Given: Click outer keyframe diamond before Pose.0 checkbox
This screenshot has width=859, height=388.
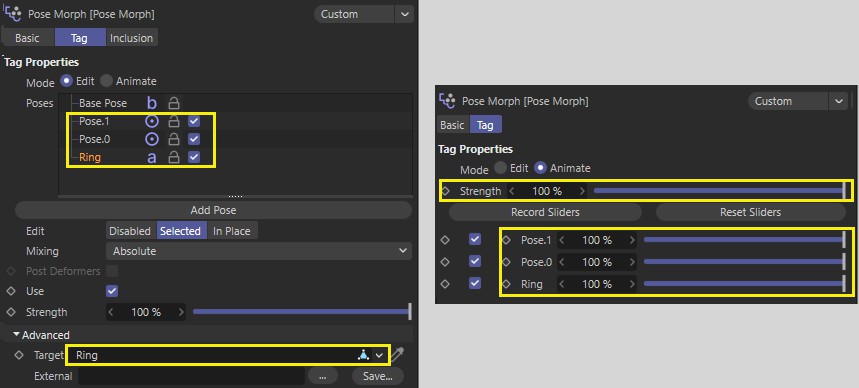Looking at the screenshot, I should coord(445,262).
